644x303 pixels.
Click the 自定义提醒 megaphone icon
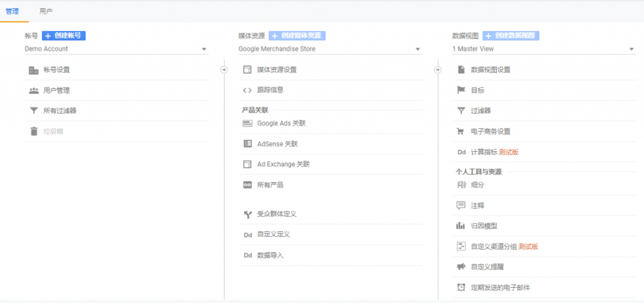[x=461, y=267]
